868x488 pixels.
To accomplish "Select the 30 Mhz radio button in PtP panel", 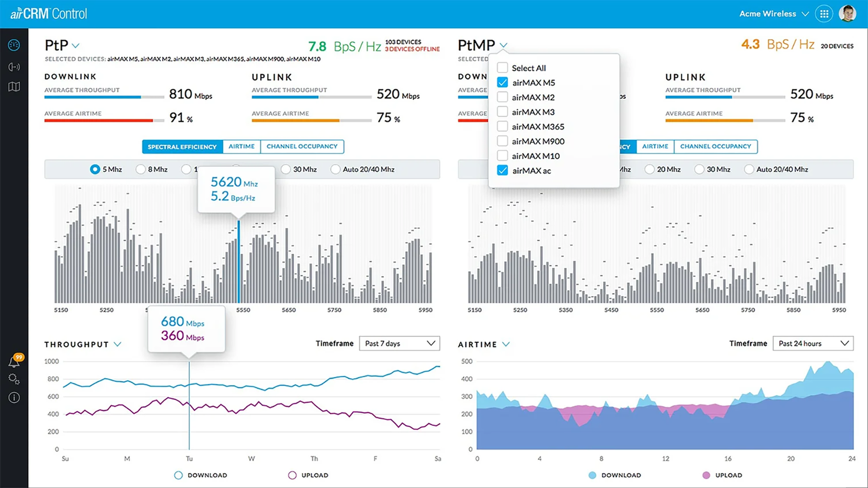I will (x=286, y=169).
